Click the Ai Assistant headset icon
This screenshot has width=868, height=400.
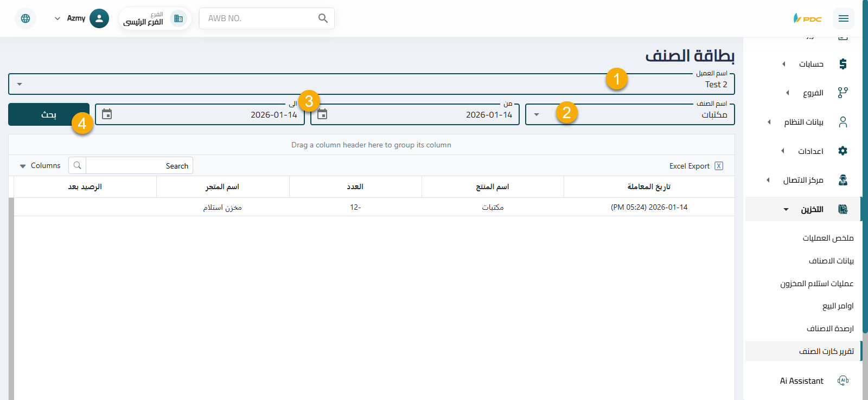pyautogui.click(x=843, y=380)
